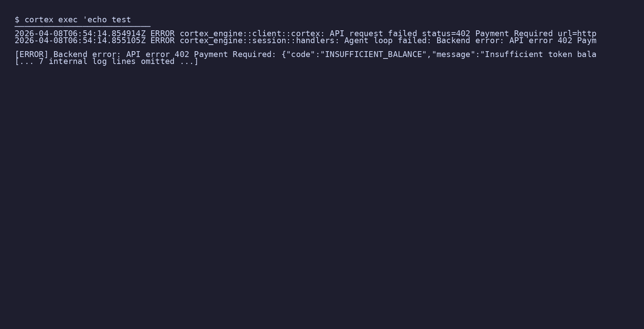644x329 pixels.
Task: Click the dollar sign shell prompt
Action: click(17, 20)
